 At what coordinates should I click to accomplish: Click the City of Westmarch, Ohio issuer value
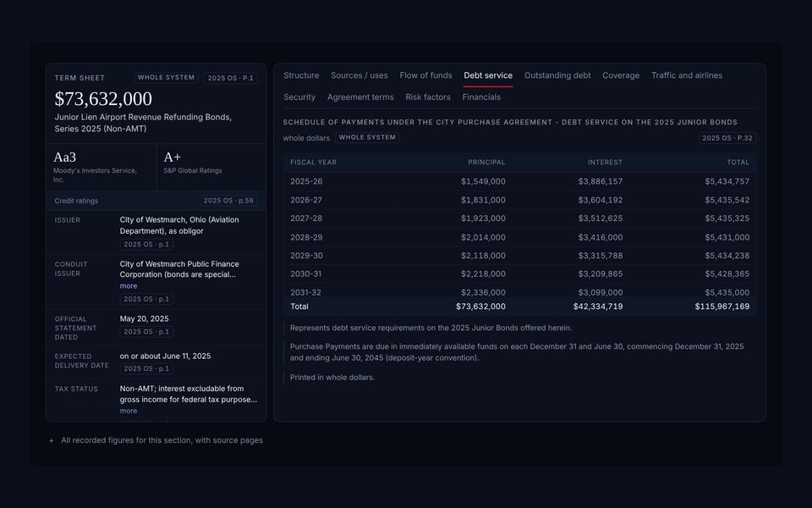[x=179, y=225]
